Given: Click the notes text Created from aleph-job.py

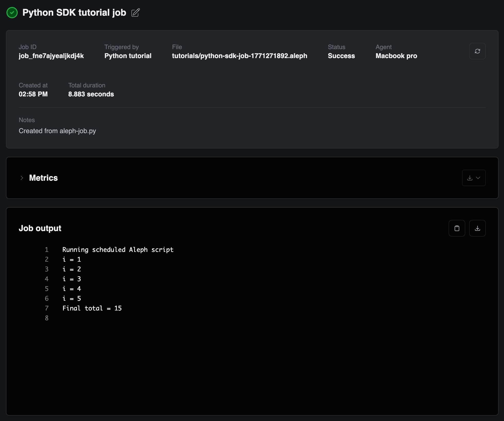Looking at the screenshot, I should click(x=57, y=131).
